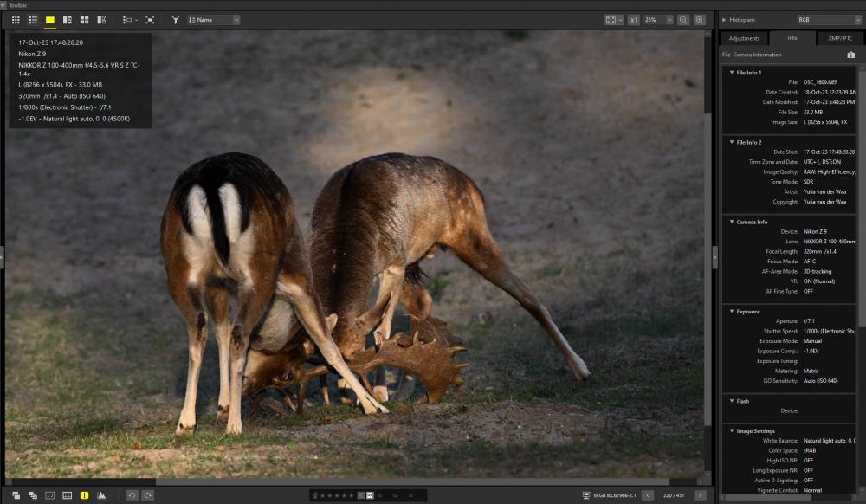Collapse the Exposure section
The height and width of the screenshot is (504, 866).
tap(732, 312)
